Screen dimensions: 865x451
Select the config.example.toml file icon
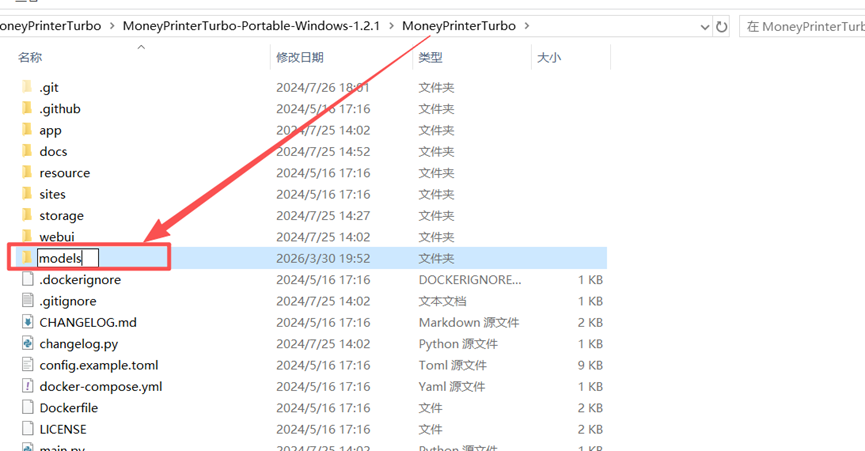pos(28,365)
